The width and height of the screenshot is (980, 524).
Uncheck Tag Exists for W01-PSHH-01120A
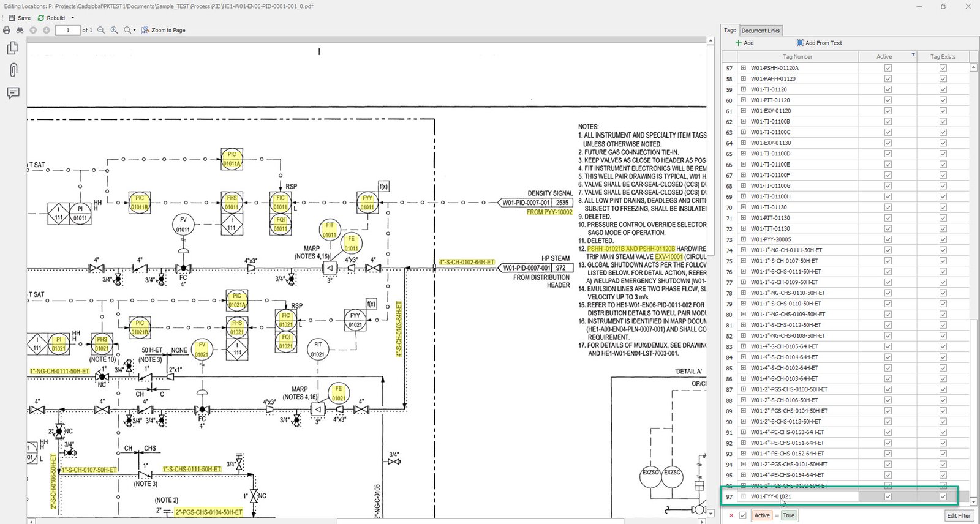943,68
